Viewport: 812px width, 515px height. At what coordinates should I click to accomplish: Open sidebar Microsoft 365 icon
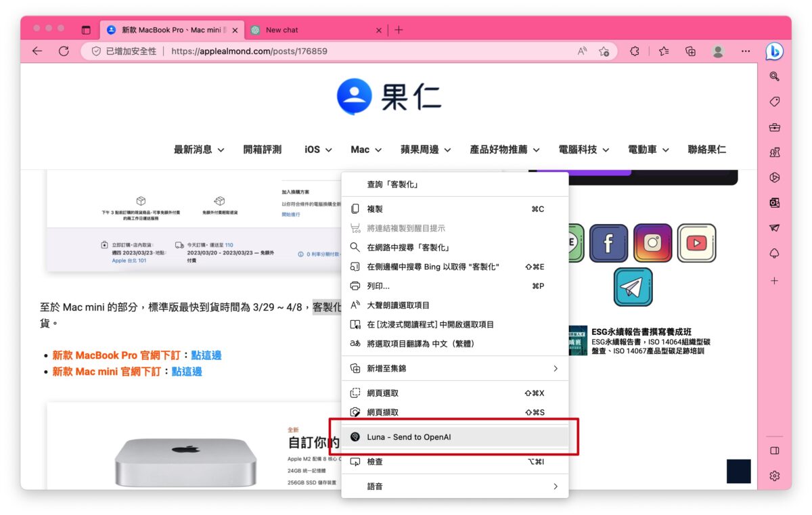774,177
